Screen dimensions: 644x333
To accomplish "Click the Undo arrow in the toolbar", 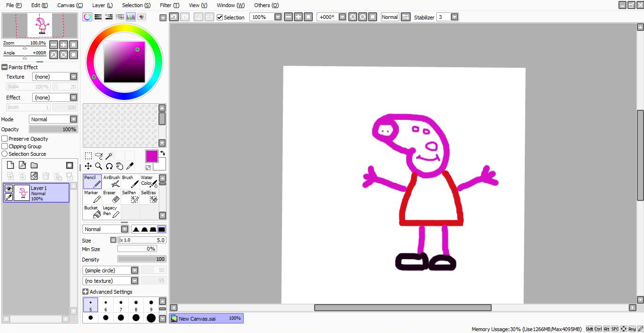I will [174, 17].
